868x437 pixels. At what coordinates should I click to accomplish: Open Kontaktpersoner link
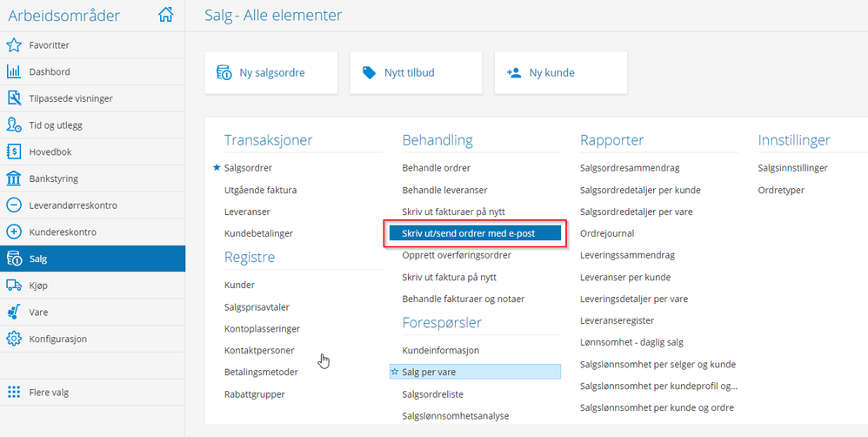coord(259,351)
